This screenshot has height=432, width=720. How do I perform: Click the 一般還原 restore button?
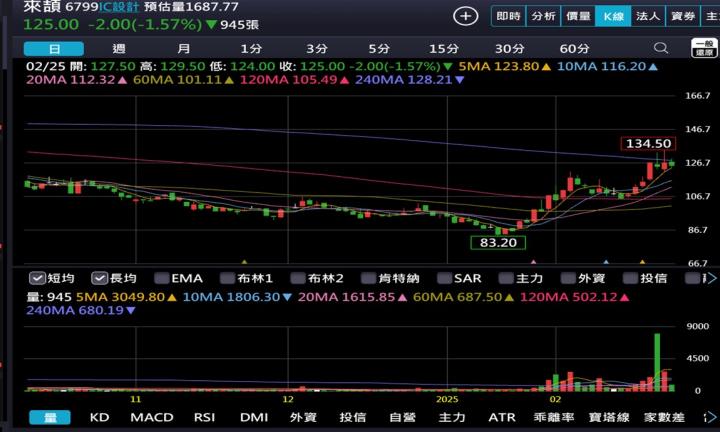[x=704, y=49]
